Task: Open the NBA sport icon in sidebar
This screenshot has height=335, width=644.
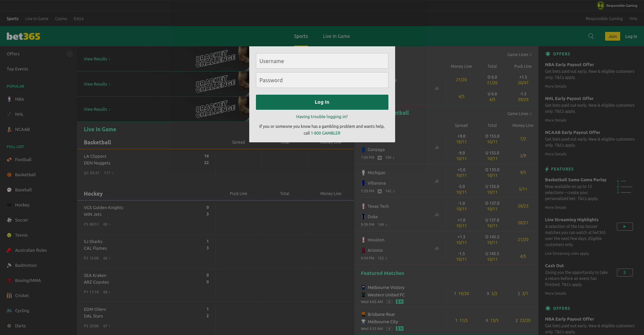Action: click(x=9, y=99)
